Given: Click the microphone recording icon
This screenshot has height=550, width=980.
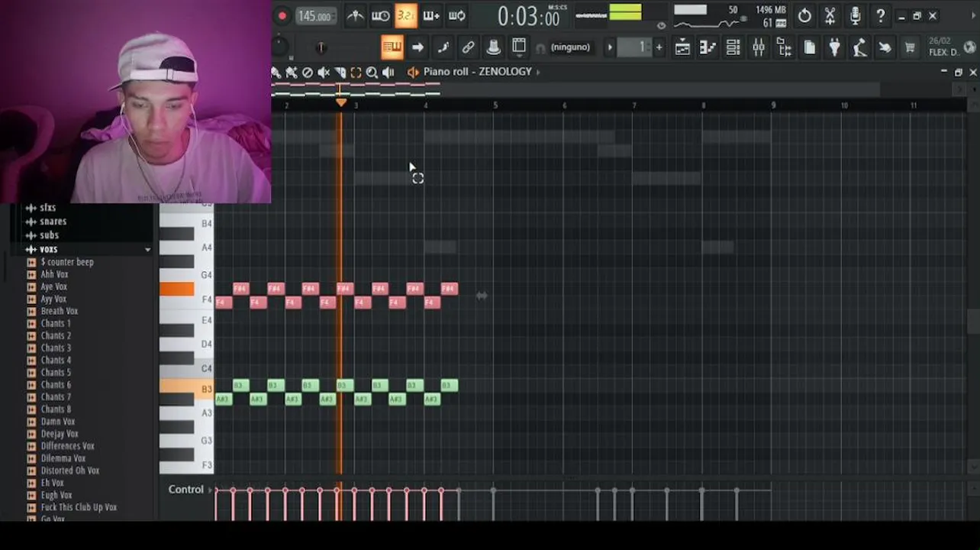Looking at the screenshot, I should 855,15.
